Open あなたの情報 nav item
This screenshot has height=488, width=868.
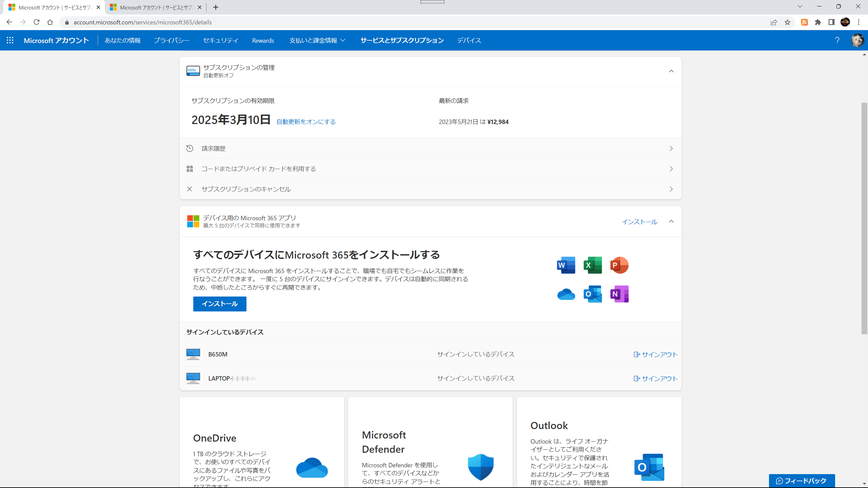122,40
